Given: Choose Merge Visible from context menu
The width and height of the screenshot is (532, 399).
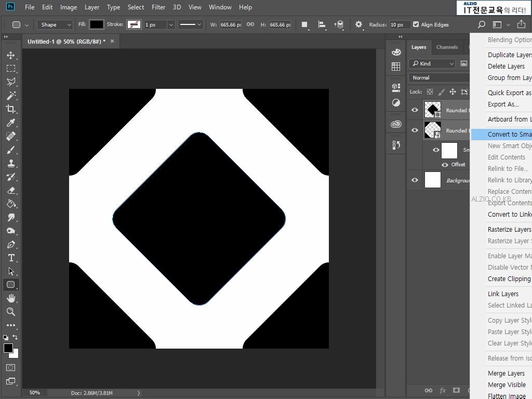Looking at the screenshot, I should pyautogui.click(x=507, y=385).
